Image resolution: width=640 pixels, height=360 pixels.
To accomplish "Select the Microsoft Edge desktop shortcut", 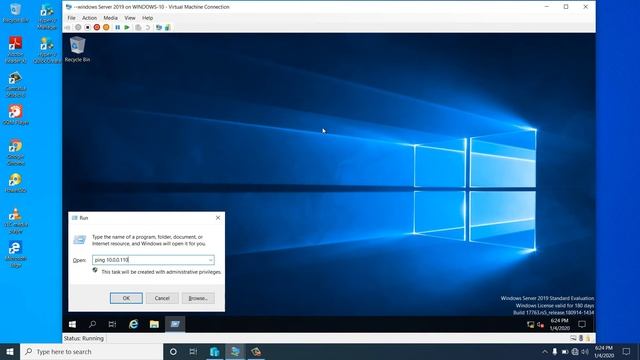I will point(16,254).
